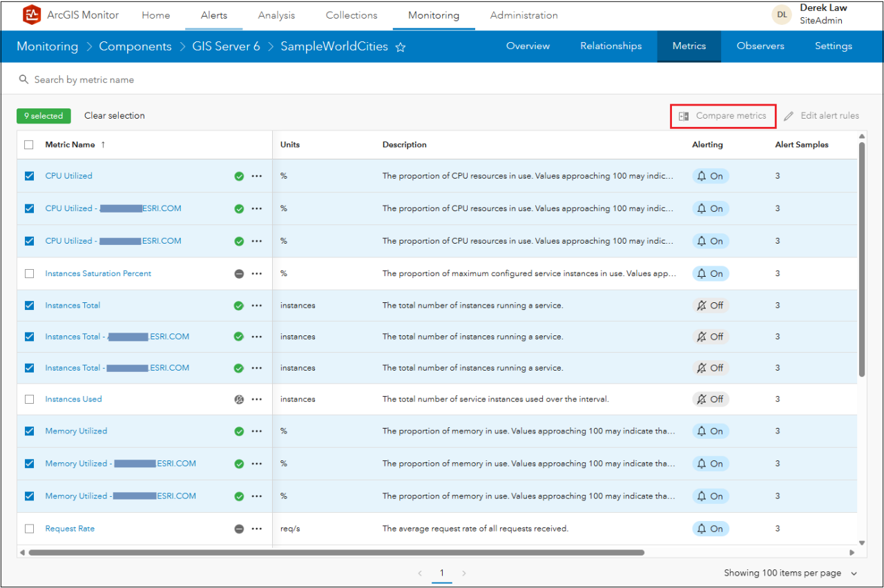884x588 pixels.
Task: Open the Instances Used metric link
Action: [x=73, y=399]
